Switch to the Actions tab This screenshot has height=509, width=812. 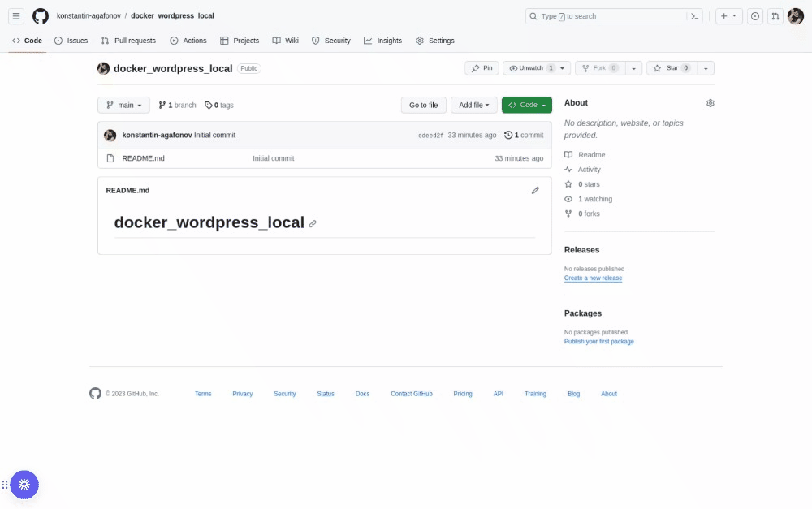point(188,41)
